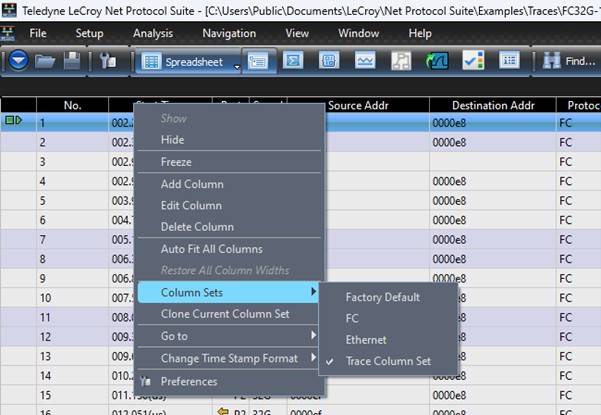
Task: Click the blue circular arrow-down button
Action: 18,60
